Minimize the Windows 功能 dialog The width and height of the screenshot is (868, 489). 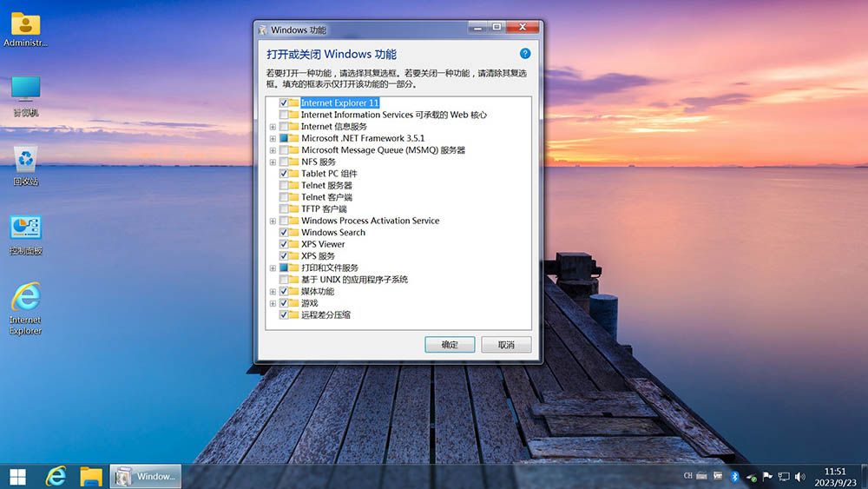point(477,27)
